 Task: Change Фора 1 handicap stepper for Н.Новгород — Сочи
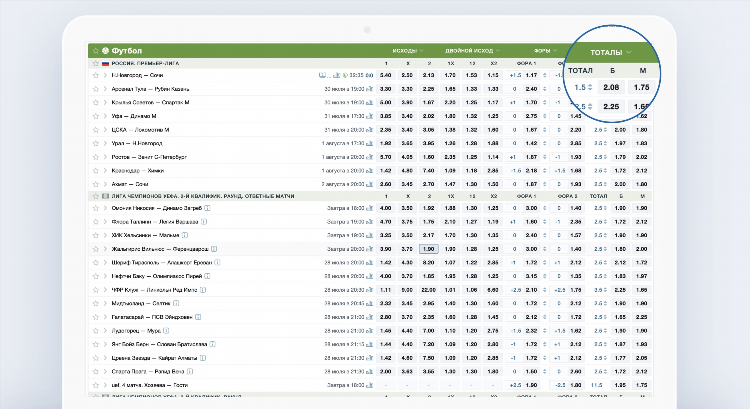[x=544, y=75]
